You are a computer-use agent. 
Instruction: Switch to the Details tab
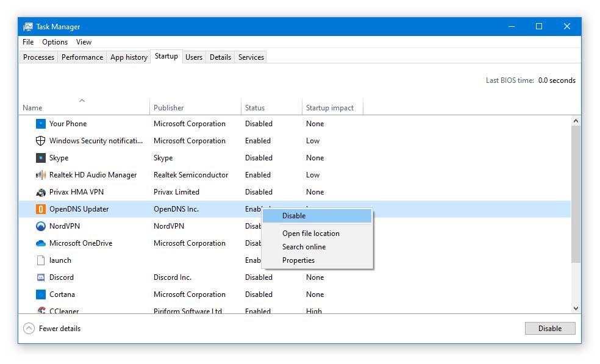click(x=220, y=57)
